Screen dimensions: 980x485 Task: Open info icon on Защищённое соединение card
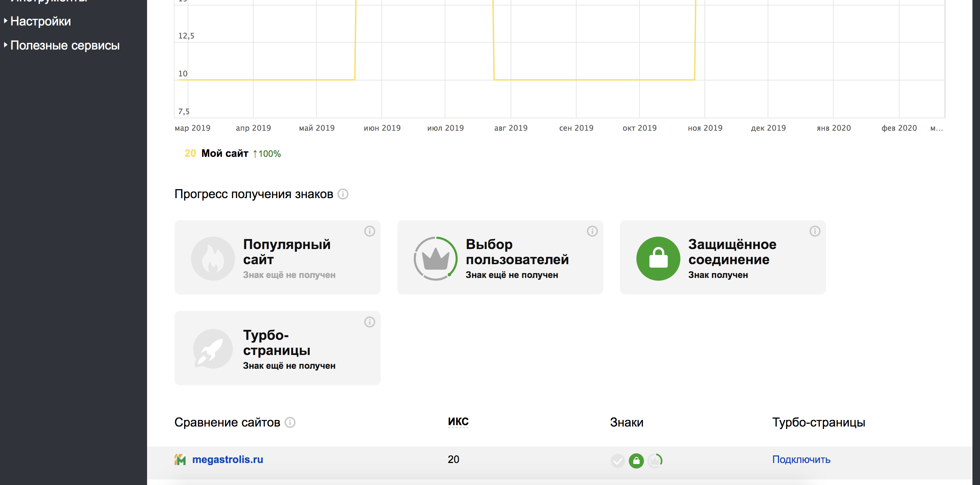814,231
